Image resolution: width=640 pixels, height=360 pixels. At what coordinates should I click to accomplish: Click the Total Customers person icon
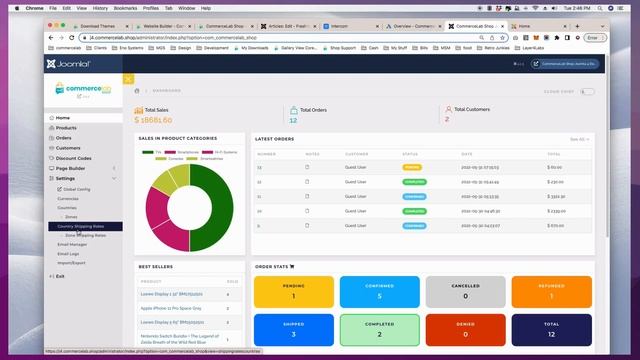tap(449, 109)
